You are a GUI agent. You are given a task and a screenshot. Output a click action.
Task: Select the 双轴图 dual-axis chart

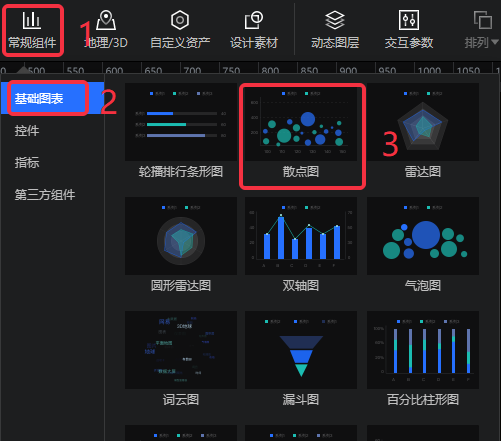tap(301, 236)
